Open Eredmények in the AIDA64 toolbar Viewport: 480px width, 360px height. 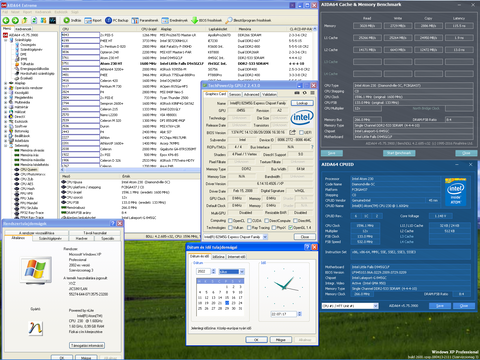(174, 20)
